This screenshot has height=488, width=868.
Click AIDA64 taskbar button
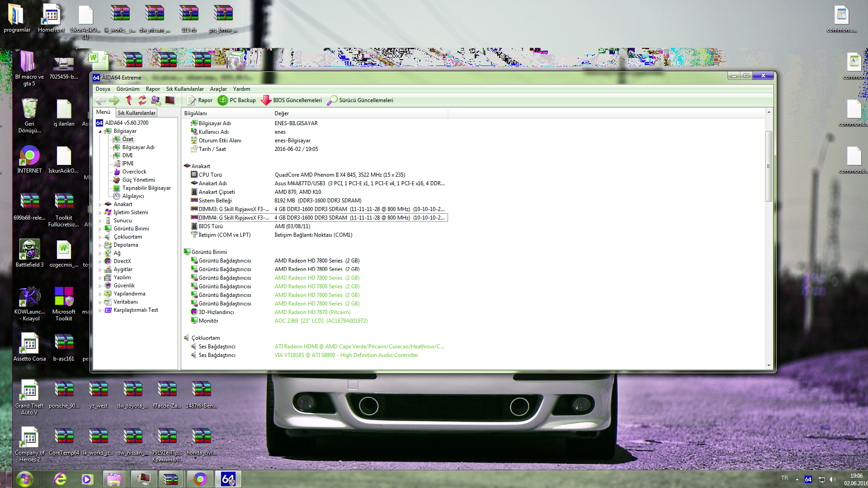[x=228, y=479]
